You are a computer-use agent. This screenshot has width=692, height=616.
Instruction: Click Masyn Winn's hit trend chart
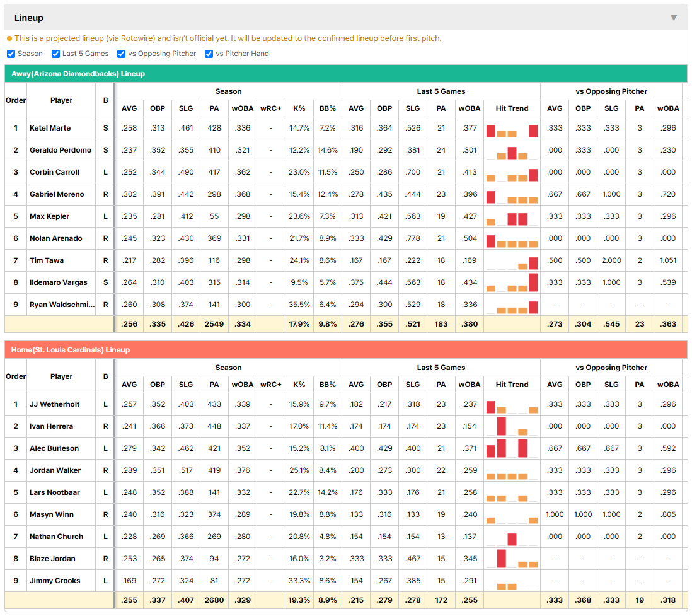[x=512, y=515]
